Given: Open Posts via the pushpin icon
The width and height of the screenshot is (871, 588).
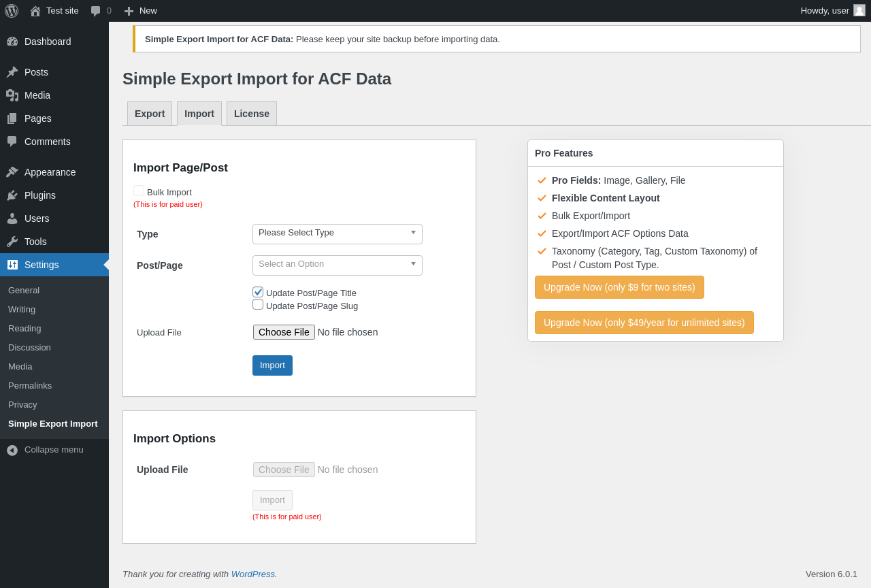Looking at the screenshot, I should 12,72.
